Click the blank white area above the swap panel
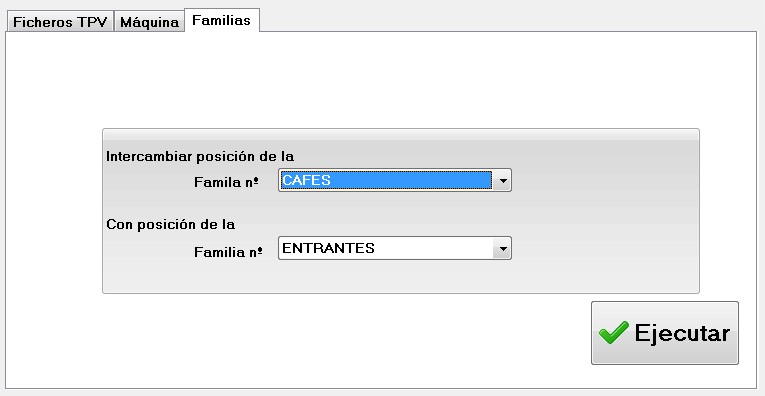Image resolution: width=765 pixels, height=396 pixels. coord(381,80)
